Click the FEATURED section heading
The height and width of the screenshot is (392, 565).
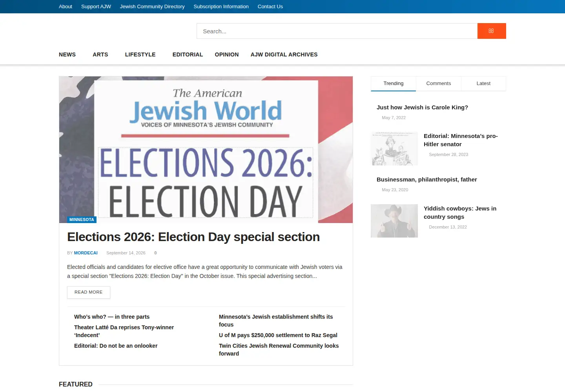76,385
